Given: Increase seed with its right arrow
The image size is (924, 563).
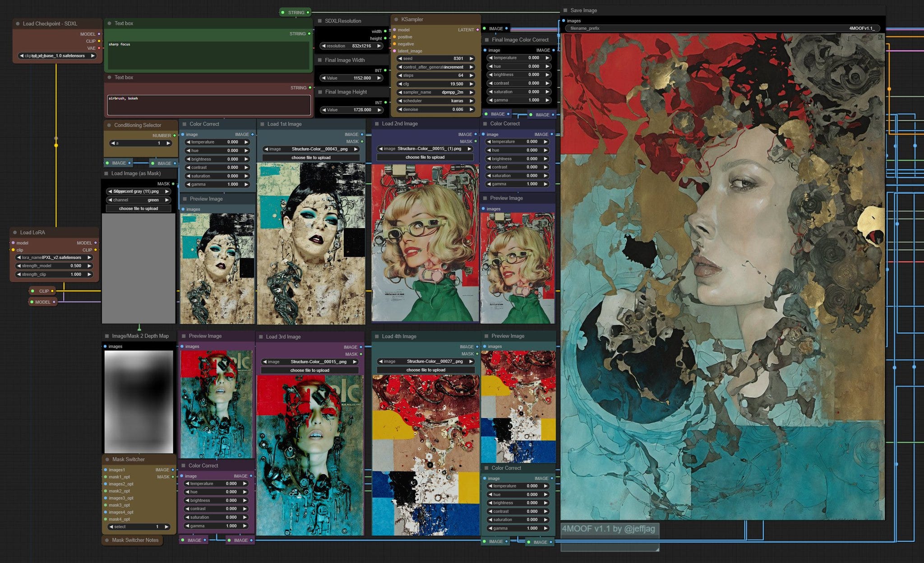Looking at the screenshot, I should point(471,59).
